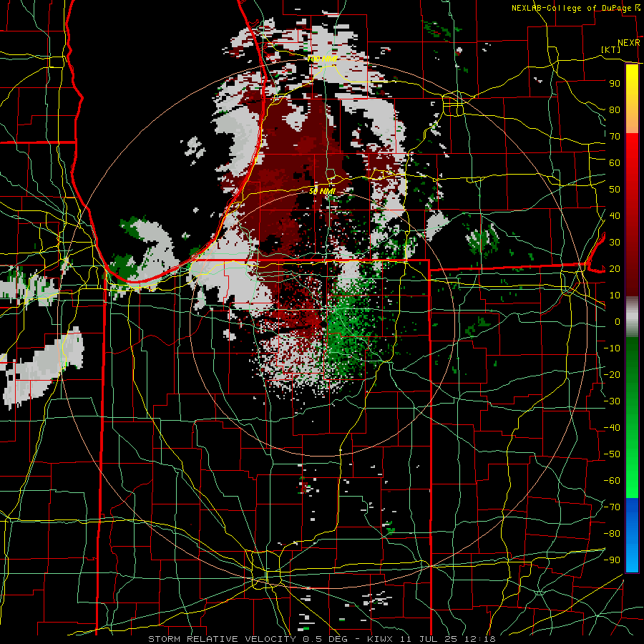Click the 30 value on velocity scale
644x644 pixels.
pyautogui.click(x=615, y=243)
